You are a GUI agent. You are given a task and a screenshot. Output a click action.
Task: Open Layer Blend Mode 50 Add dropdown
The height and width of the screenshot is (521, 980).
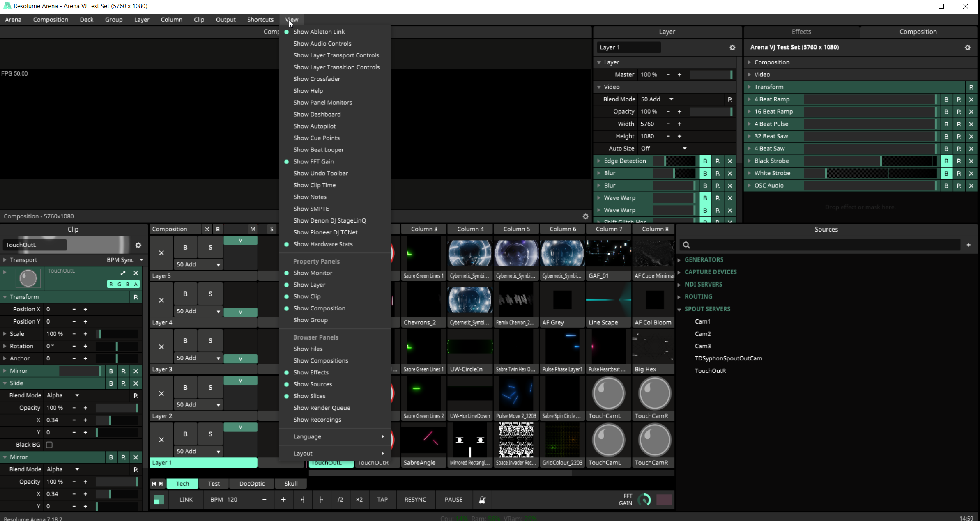[671, 99]
